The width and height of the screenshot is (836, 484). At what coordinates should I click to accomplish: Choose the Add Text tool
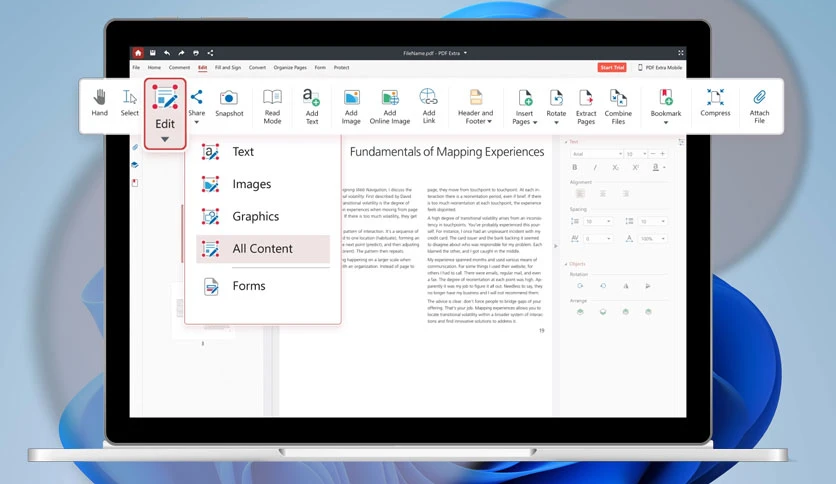[x=312, y=107]
